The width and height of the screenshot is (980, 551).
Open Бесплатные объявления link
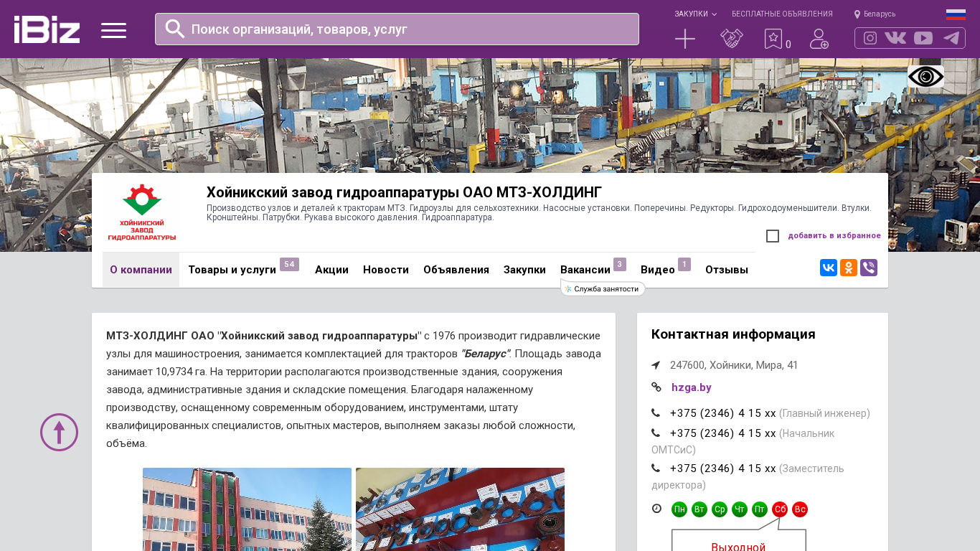(x=782, y=14)
